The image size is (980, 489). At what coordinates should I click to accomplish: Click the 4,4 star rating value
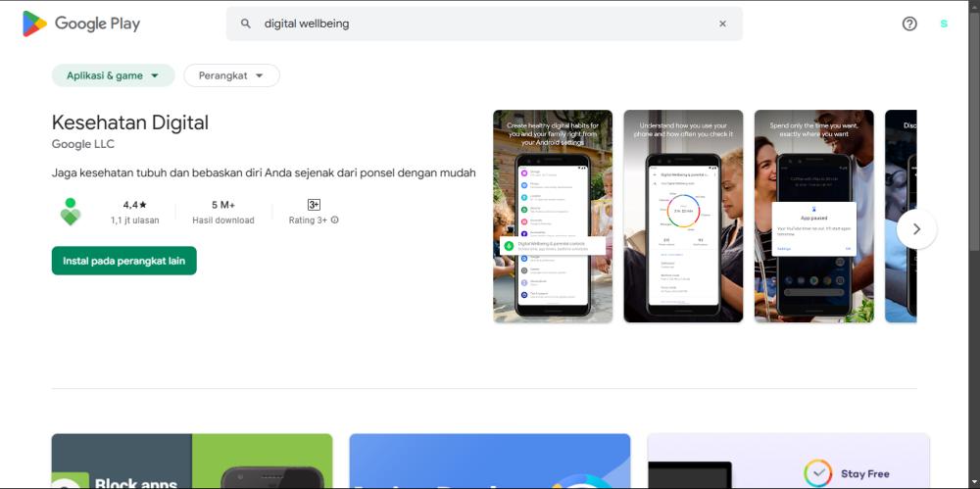134,205
